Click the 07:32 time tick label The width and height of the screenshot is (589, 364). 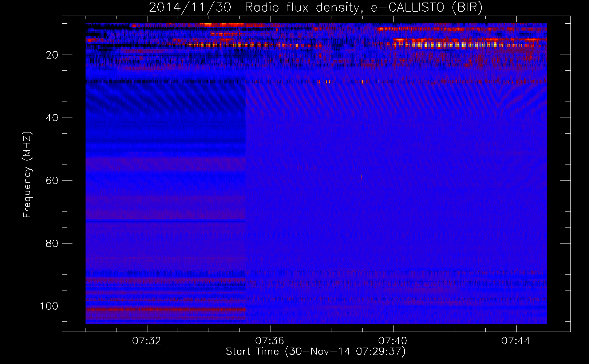pos(147,341)
